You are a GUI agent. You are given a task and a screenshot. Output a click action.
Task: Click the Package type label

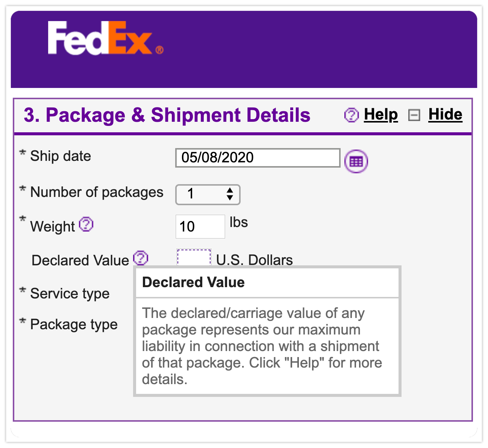click(74, 324)
